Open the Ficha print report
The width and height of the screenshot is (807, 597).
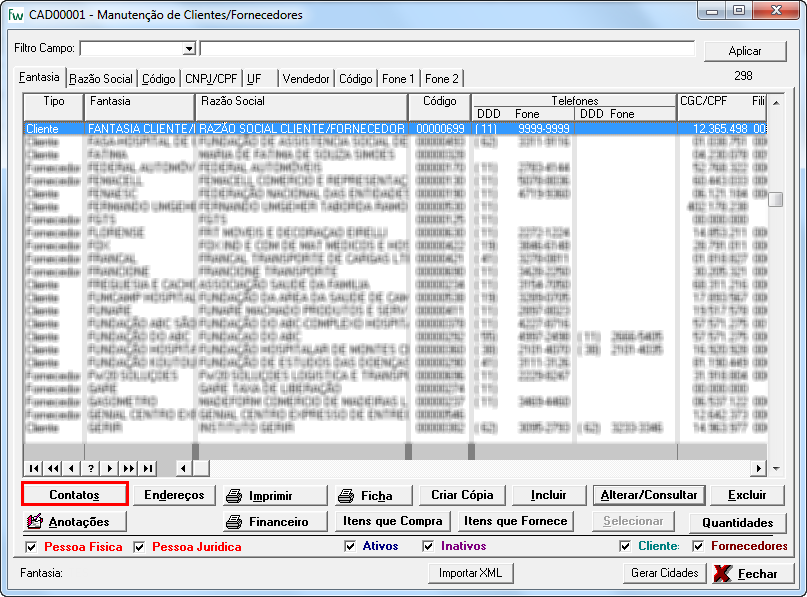click(x=374, y=496)
